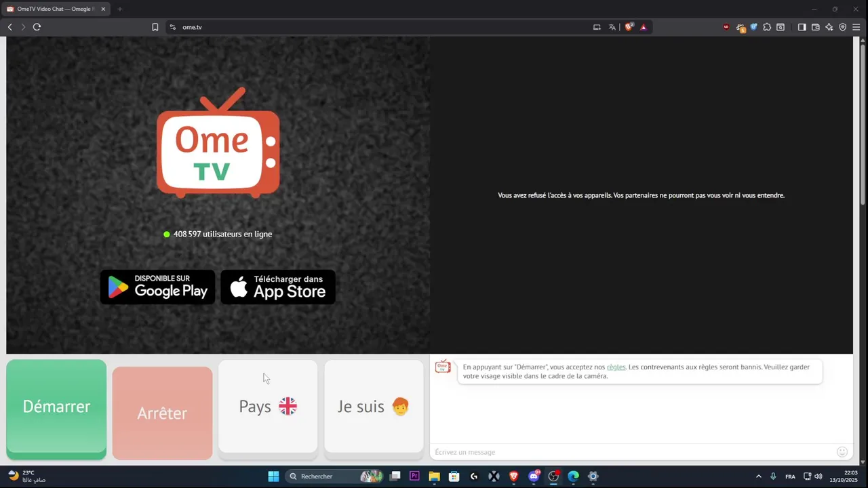Image resolution: width=868 pixels, height=488 pixels.
Task: Open site settings icon next to ome.tv
Action: tap(173, 27)
